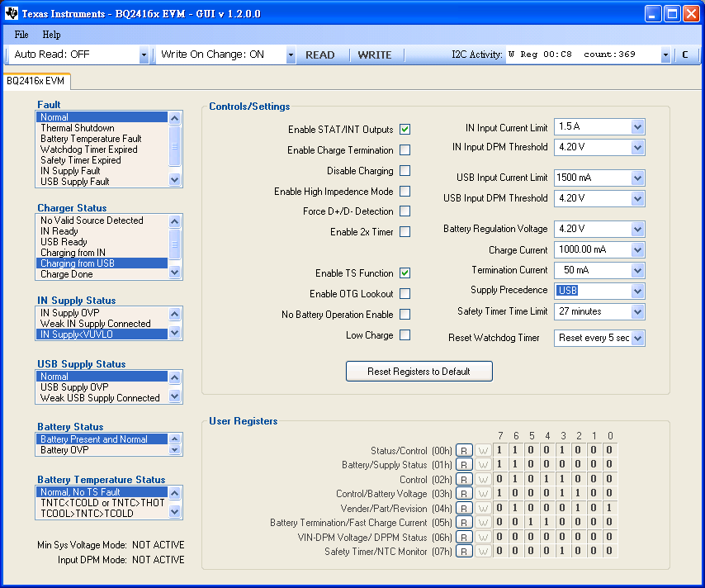
Task: Open the Reset Watchdog Timer dropdown
Action: point(637,338)
